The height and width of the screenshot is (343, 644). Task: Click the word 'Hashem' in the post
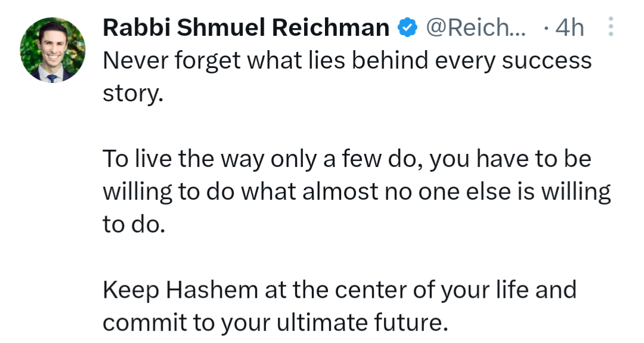pyautogui.click(x=212, y=290)
